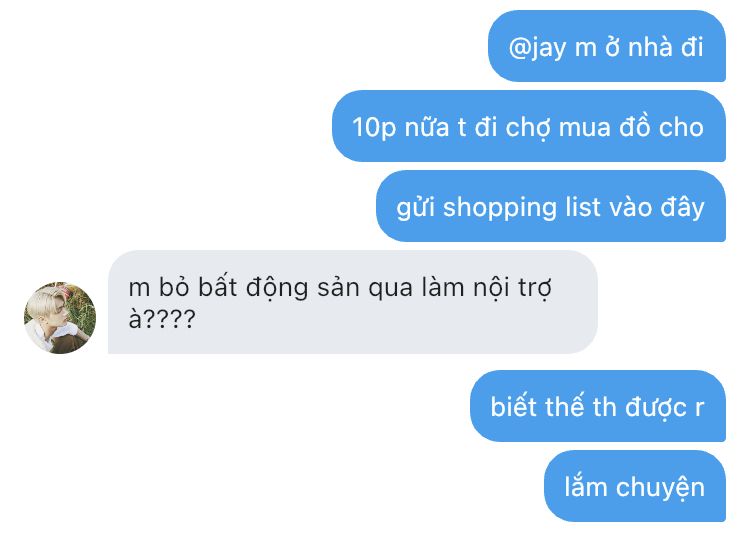Select the "@jay m ở nhà đi" bubble

607,46
